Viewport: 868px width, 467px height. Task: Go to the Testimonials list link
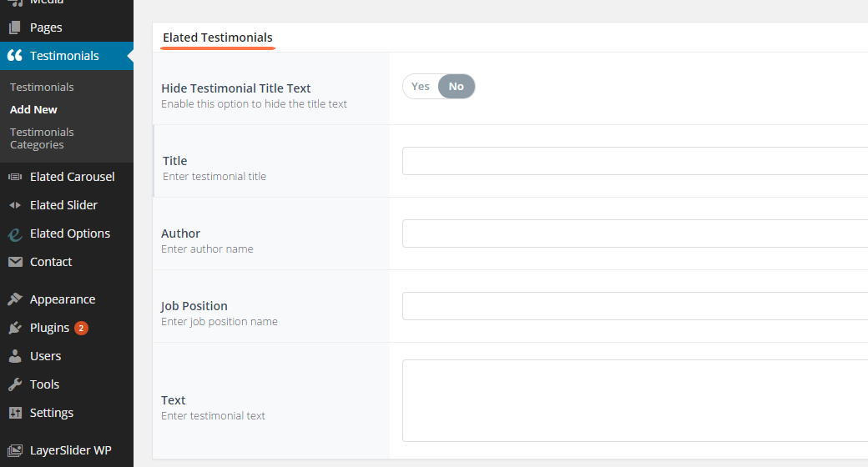tap(42, 87)
